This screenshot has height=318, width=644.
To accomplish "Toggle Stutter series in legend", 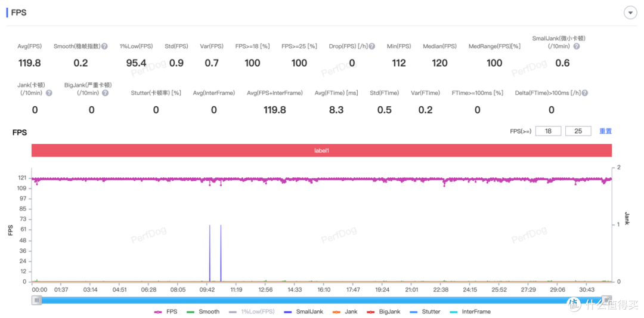I will pos(424,311).
